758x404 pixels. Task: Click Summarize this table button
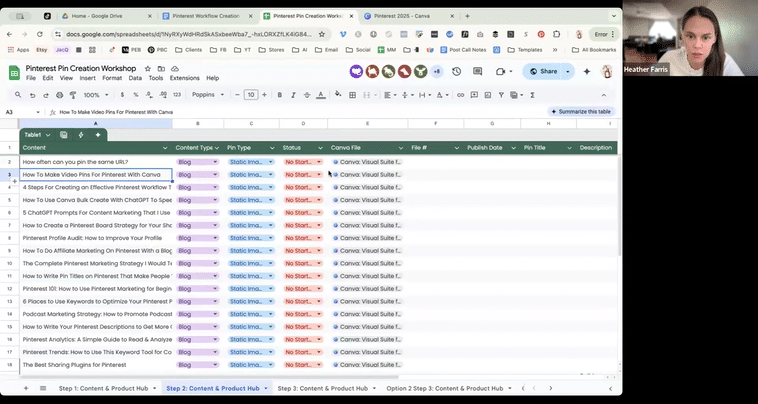[581, 112]
